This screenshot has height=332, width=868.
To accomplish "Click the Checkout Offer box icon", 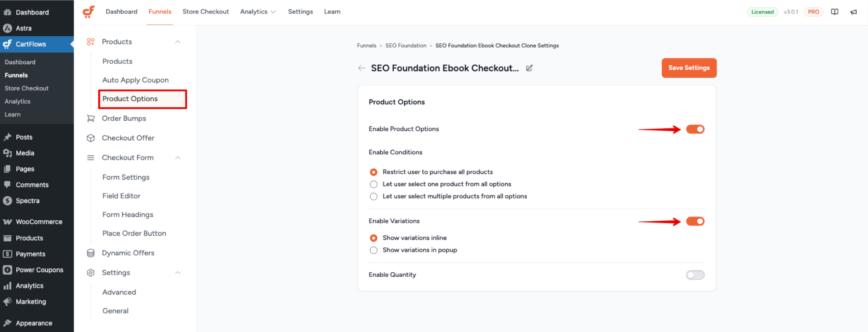I will [91, 138].
